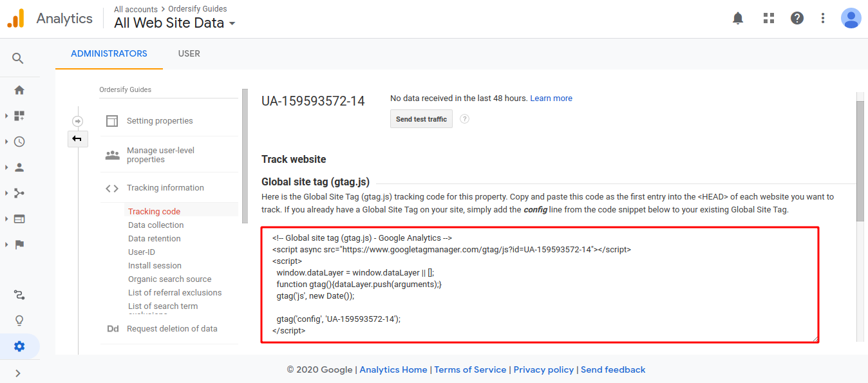
Task: Click the © 2020 Google footer text
Action: (x=320, y=369)
